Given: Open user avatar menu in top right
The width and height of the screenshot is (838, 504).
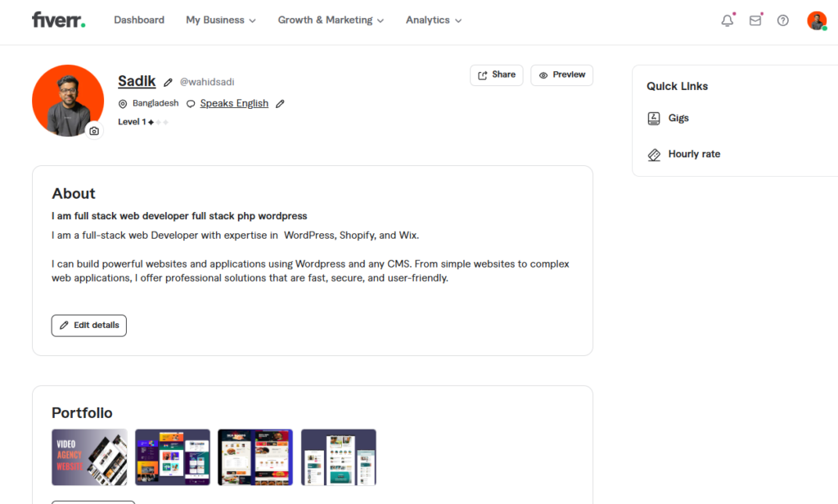Looking at the screenshot, I should pos(816,20).
